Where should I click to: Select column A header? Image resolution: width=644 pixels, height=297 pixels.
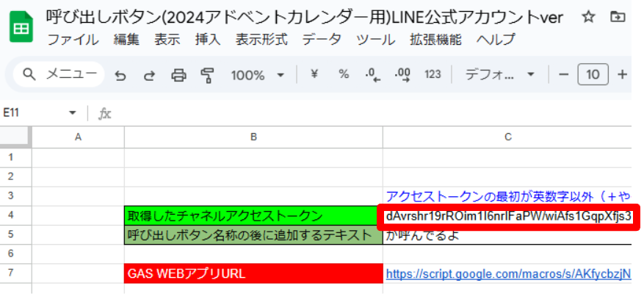78,137
